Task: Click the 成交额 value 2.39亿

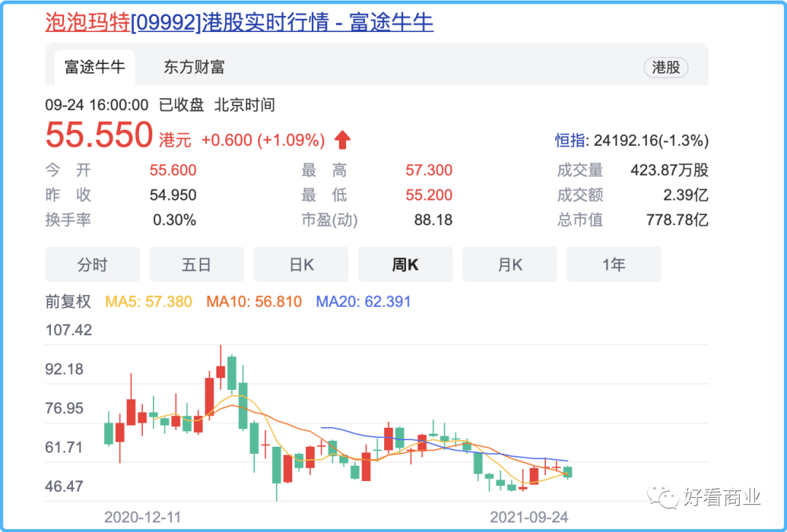Action: pyautogui.click(x=686, y=195)
